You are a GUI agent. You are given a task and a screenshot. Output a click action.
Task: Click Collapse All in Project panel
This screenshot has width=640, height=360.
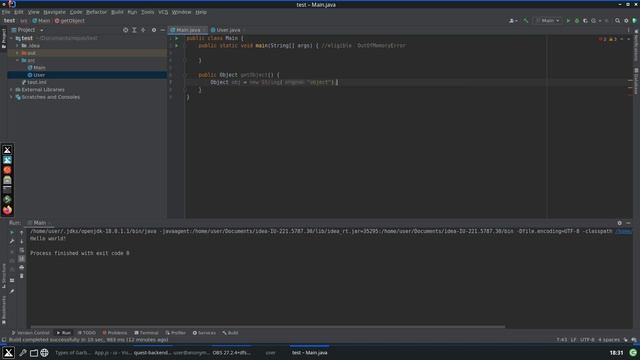143,30
